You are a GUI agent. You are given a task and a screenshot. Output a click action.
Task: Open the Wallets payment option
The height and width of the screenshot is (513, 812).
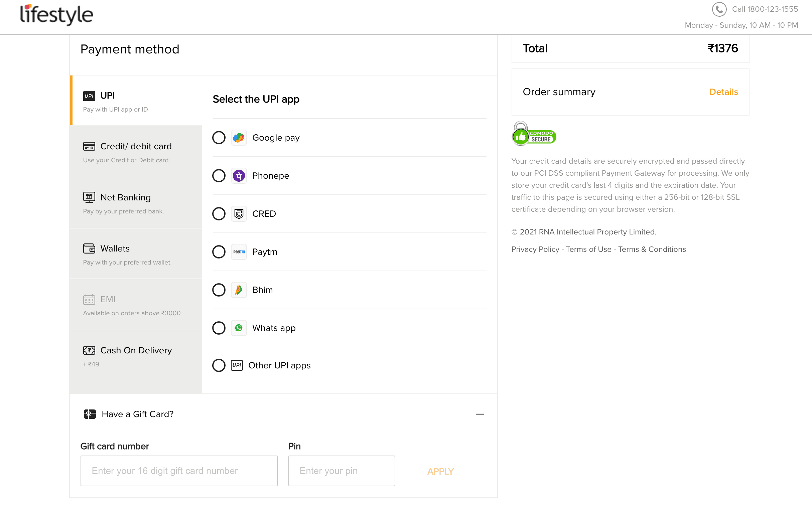(x=136, y=254)
